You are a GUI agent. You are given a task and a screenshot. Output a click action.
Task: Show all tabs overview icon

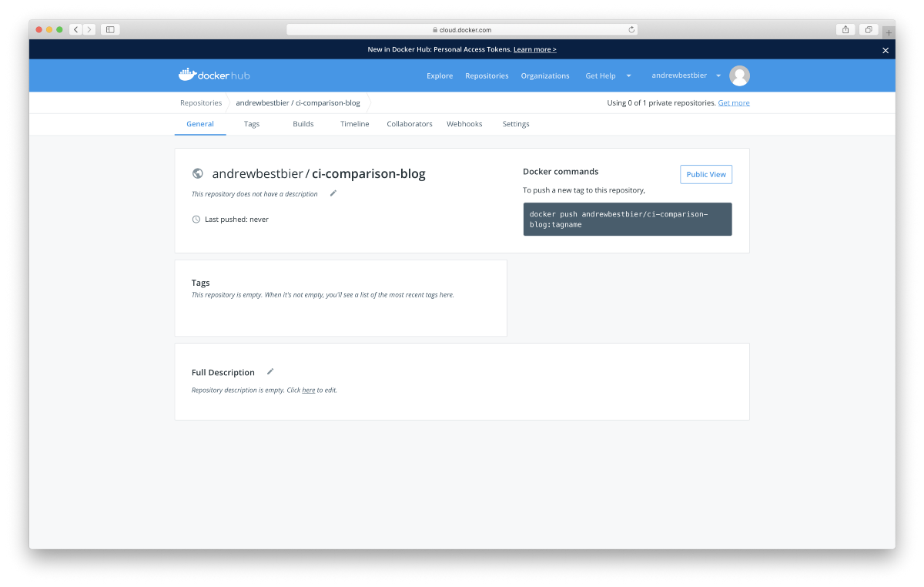tap(869, 29)
